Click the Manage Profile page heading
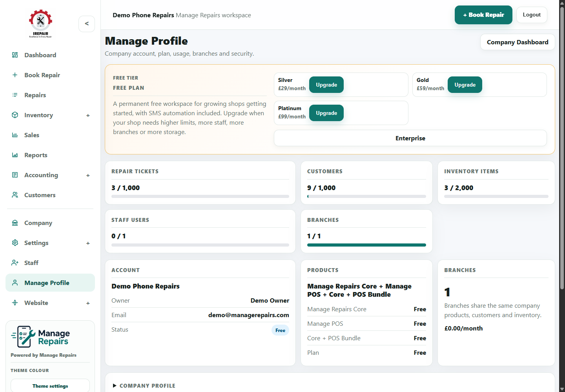565x392 pixels. point(146,41)
